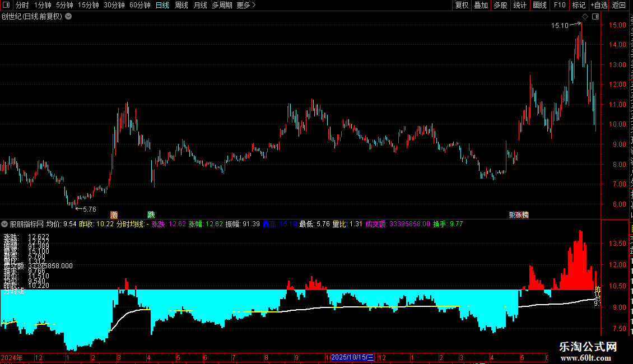This screenshot has height=364, width=633.
Task: Select the 5分钟 period
Action: 64,5
